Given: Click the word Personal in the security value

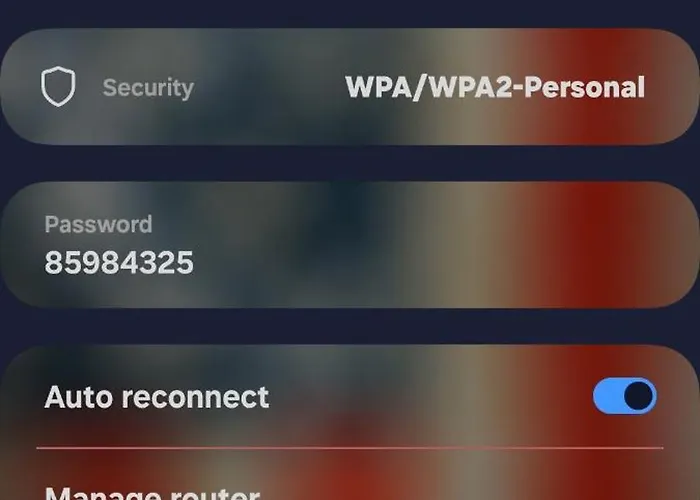Looking at the screenshot, I should [x=584, y=87].
